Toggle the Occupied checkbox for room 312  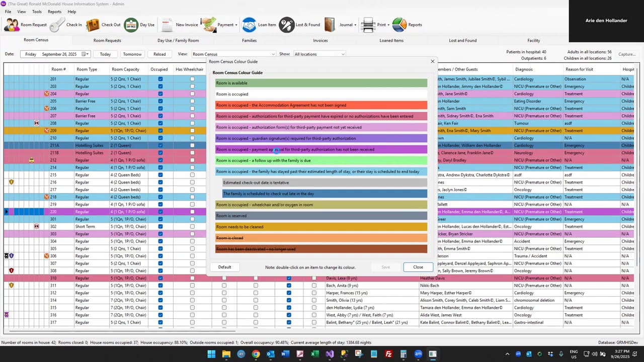[x=160, y=293]
